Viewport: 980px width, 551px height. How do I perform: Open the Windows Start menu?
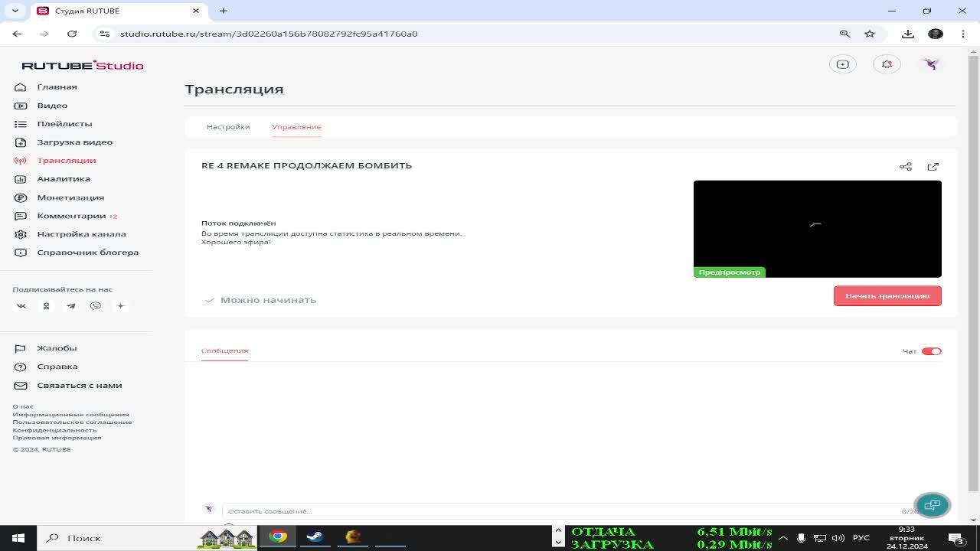click(x=18, y=538)
